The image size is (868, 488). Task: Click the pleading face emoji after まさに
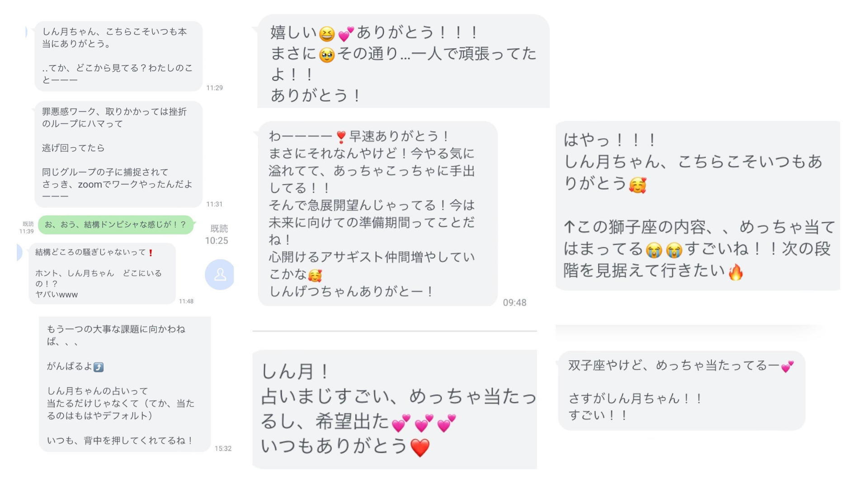pyautogui.click(x=326, y=55)
